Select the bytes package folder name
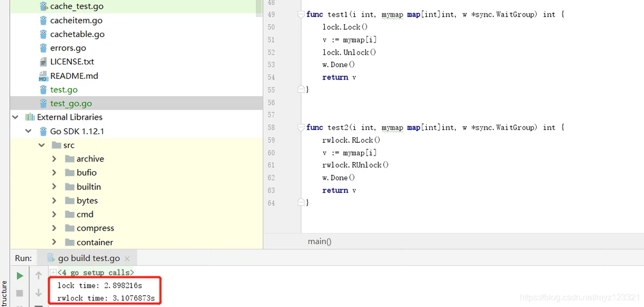This screenshot has height=307, width=644. point(87,200)
